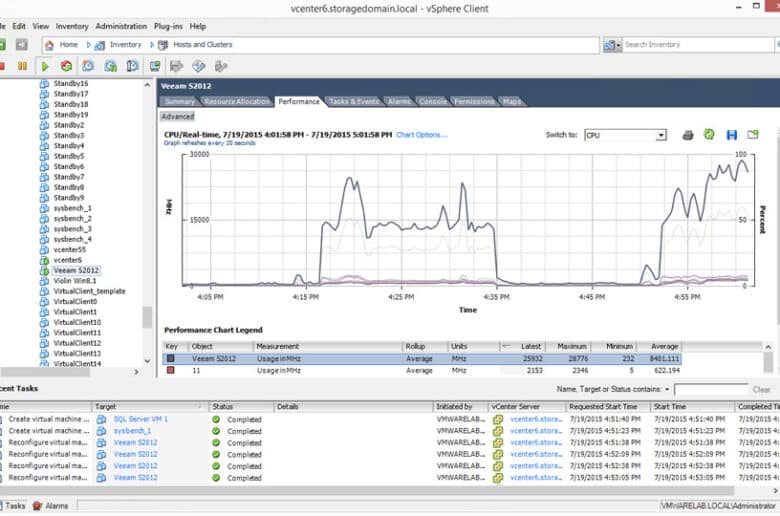Click in the Search Inventory field
This screenshot has width=780, height=516.
(698, 45)
